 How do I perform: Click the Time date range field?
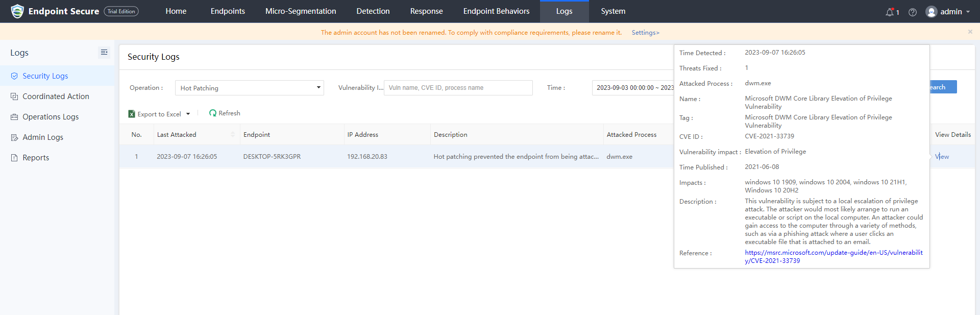[x=634, y=88]
